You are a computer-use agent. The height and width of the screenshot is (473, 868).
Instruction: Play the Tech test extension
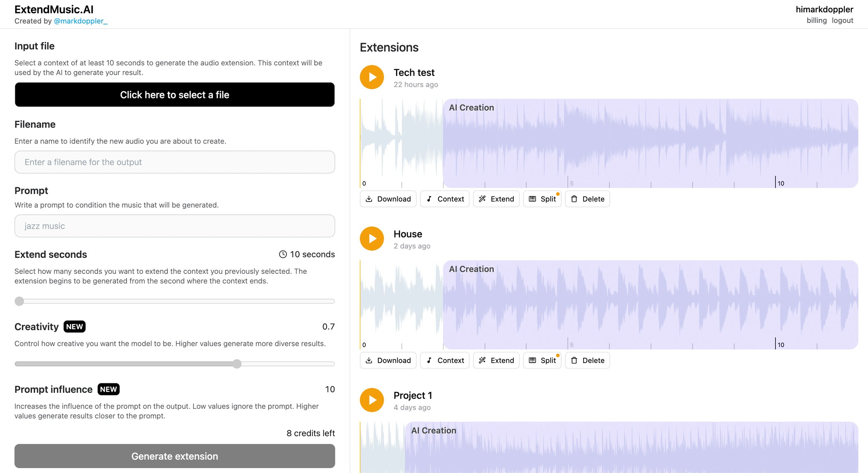(x=371, y=77)
